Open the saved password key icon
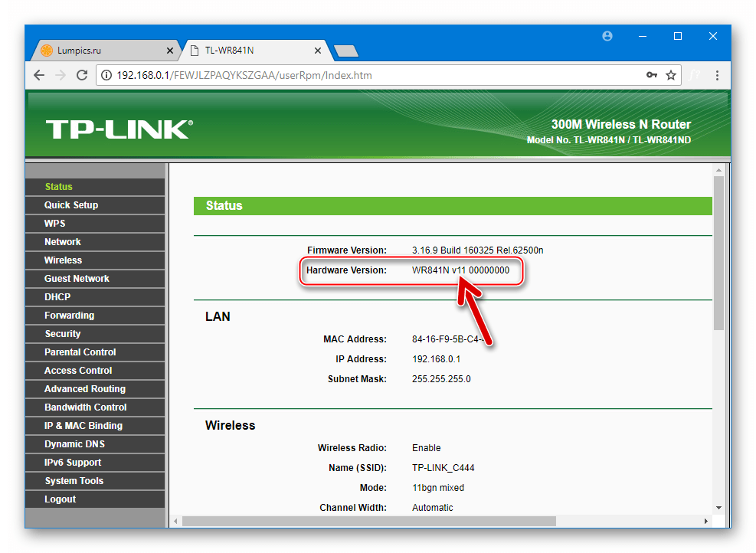Viewport: 756px width, 553px height. [x=652, y=75]
